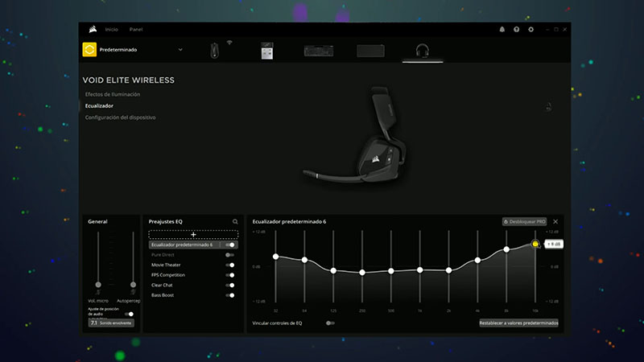Open the notifications bell
The image size is (644, 362).
[502, 30]
